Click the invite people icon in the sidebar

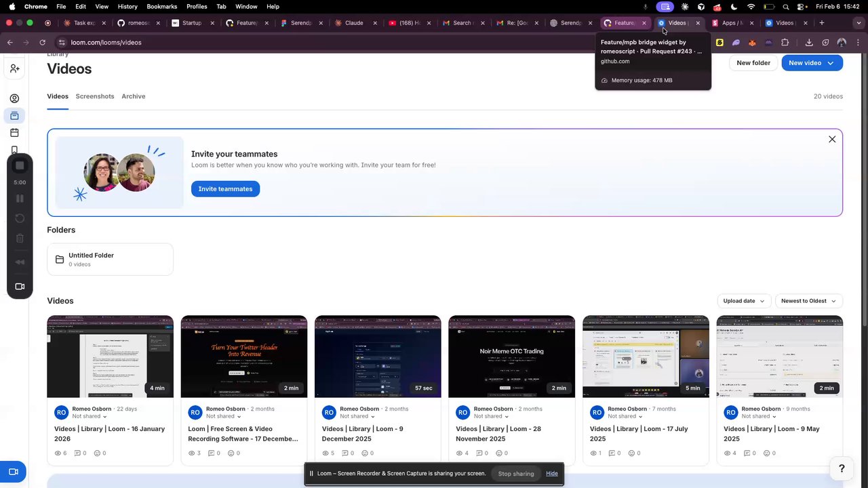pos(14,68)
